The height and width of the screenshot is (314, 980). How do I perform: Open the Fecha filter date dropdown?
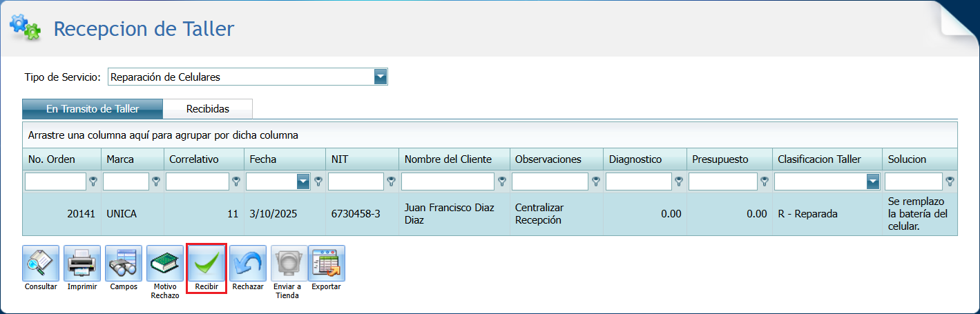pos(303,181)
